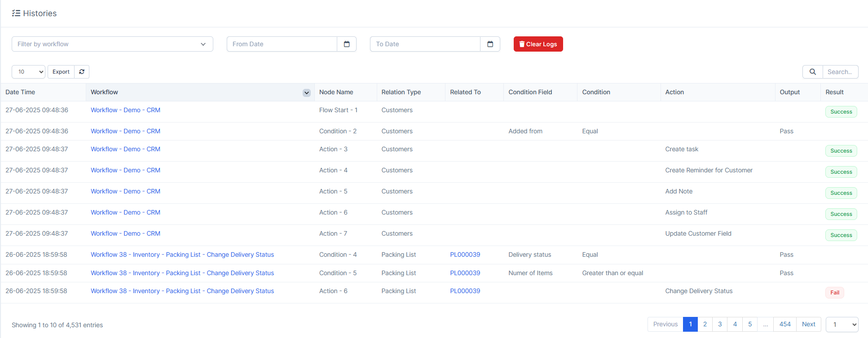Click the To Date calendar icon
Image resolution: width=868 pixels, height=338 pixels.
coord(490,44)
